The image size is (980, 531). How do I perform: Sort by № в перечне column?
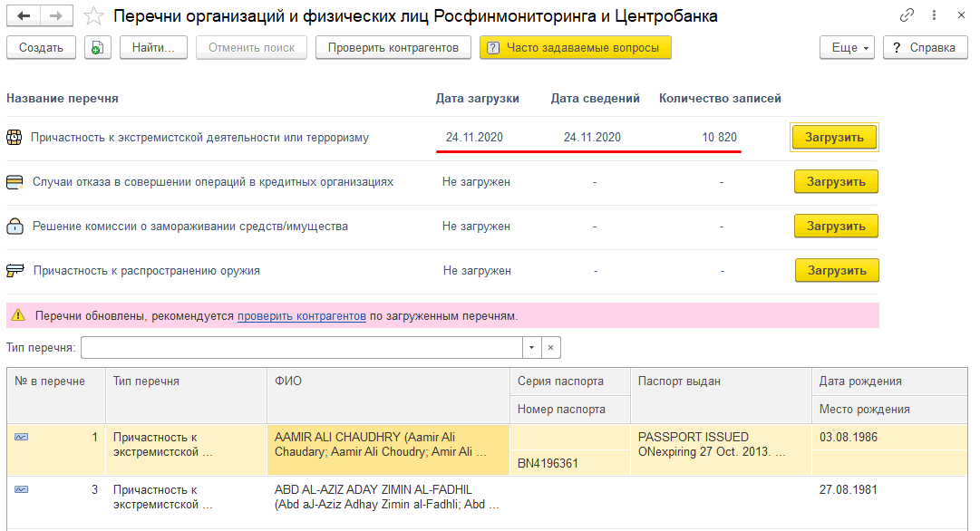coord(56,395)
